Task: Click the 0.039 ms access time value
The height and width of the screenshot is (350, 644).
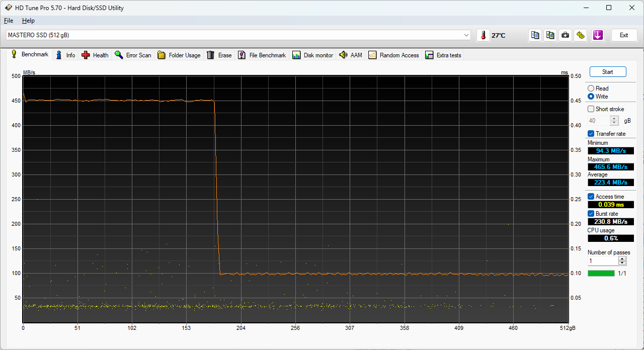Action: point(611,205)
